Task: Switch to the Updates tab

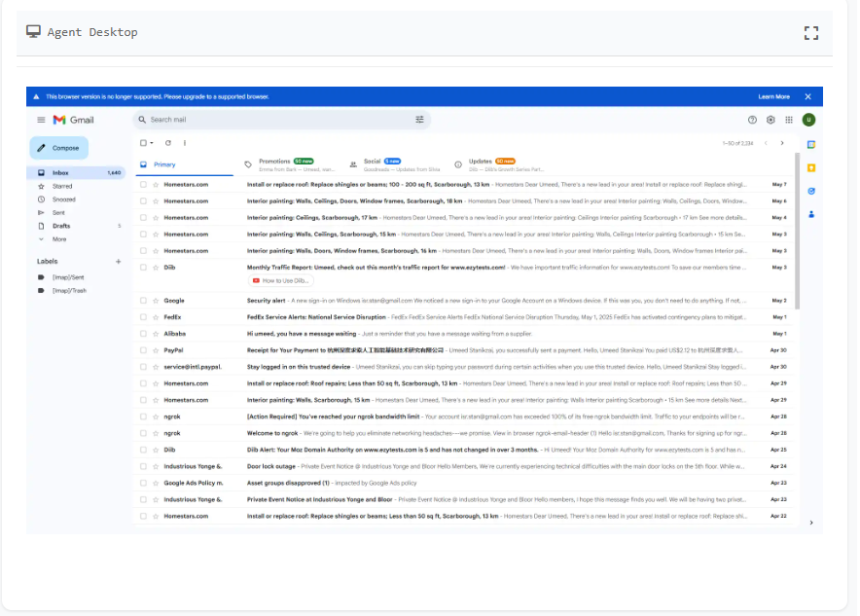Action: click(x=499, y=164)
